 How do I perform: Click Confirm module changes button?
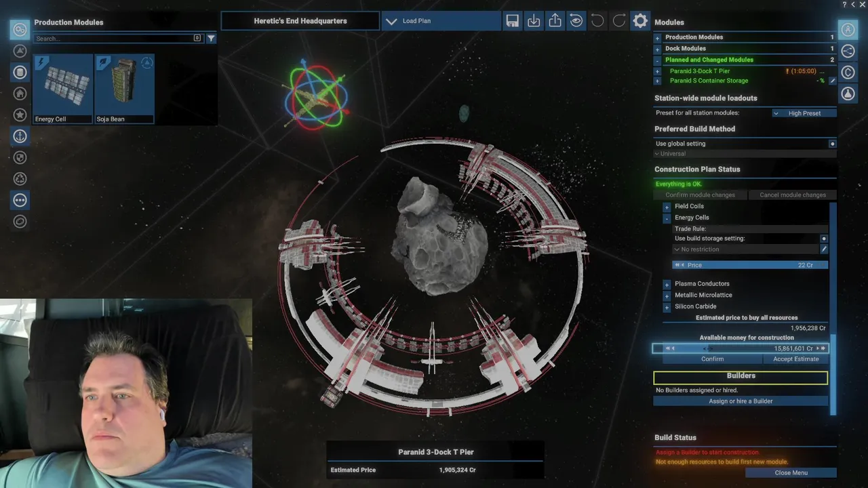[x=700, y=195]
